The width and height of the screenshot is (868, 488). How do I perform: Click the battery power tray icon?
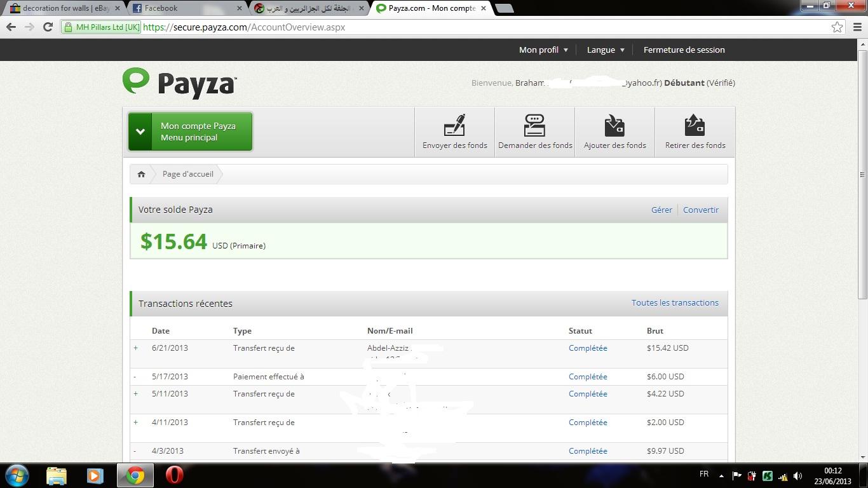point(752,475)
